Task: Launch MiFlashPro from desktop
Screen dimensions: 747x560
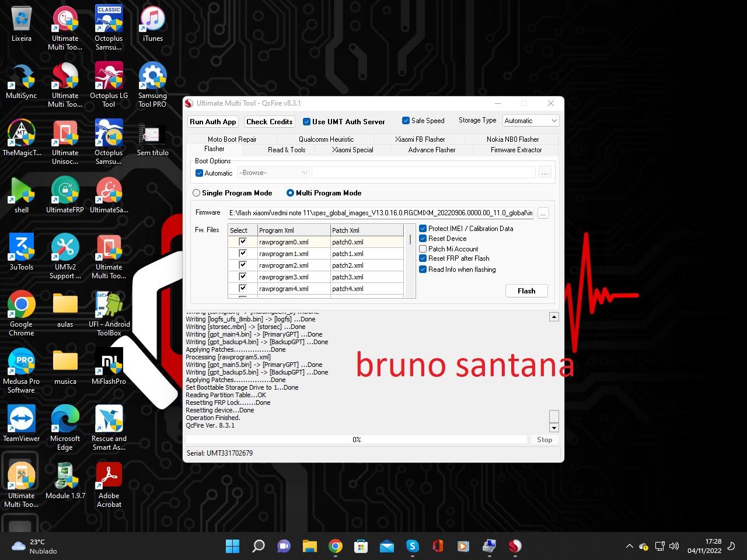Action: pos(109,367)
